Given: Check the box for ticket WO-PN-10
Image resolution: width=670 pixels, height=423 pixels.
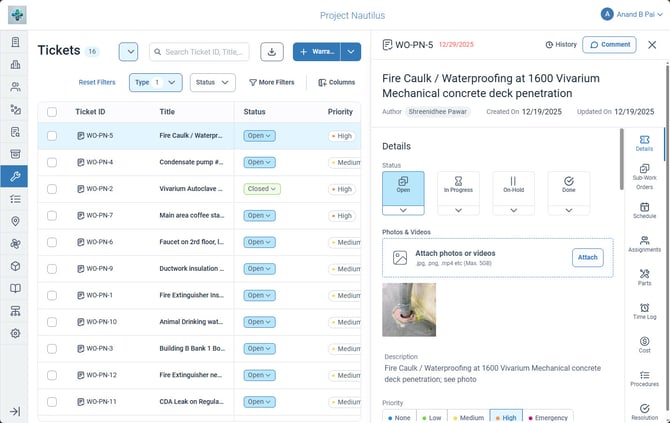Looking at the screenshot, I should point(52,322).
